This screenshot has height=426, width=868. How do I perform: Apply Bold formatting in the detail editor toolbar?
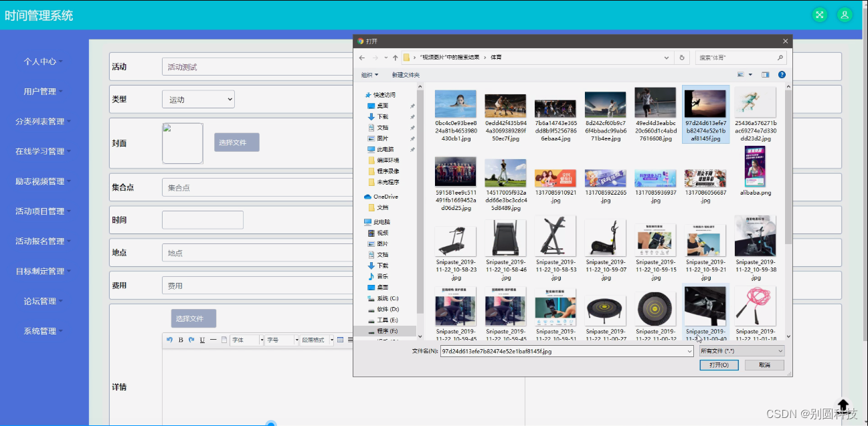coord(181,339)
